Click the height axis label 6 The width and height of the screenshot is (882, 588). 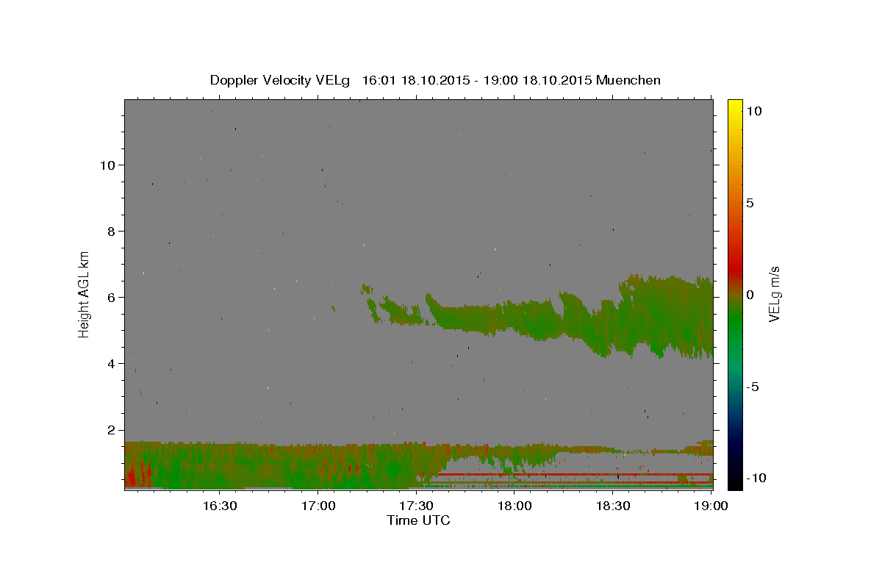coord(111,297)
